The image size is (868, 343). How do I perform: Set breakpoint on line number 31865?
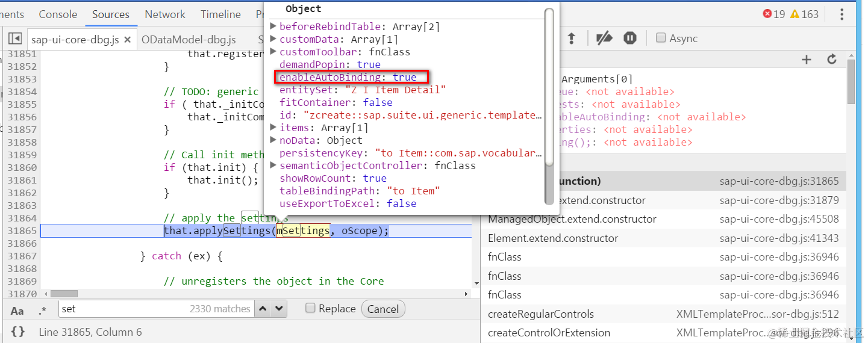(22, 230)
